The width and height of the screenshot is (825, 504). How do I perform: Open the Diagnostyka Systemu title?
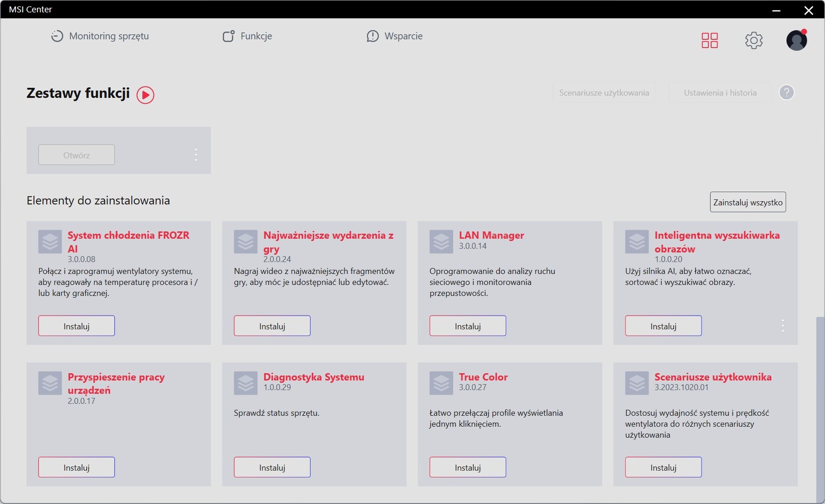pyautogui.click(x=314, y=377)
